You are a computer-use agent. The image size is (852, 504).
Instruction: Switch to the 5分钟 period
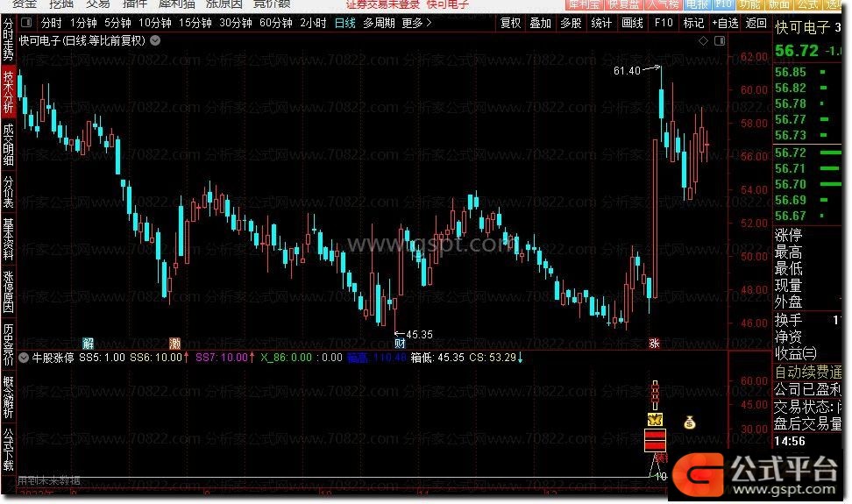point(117,23)
